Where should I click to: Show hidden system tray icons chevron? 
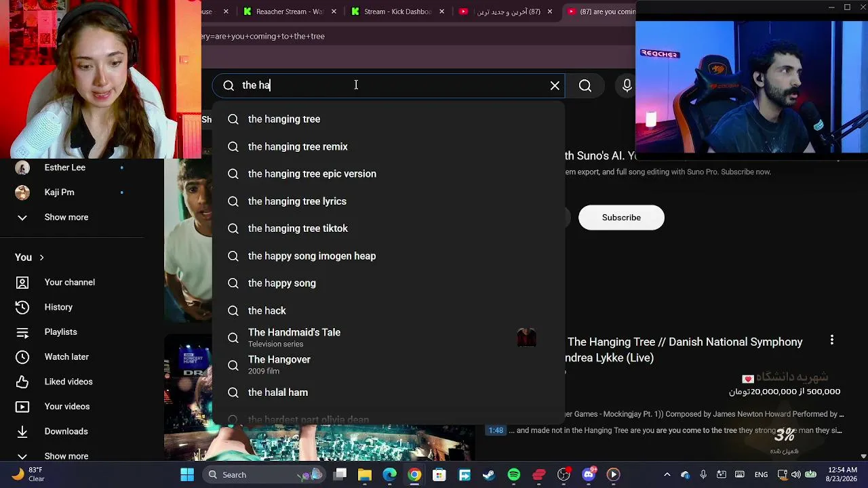point(667,474)
